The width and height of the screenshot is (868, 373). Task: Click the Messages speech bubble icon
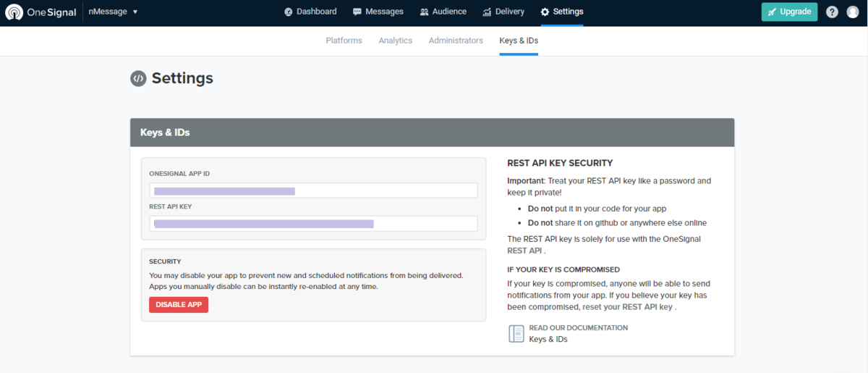coord(357,12)
